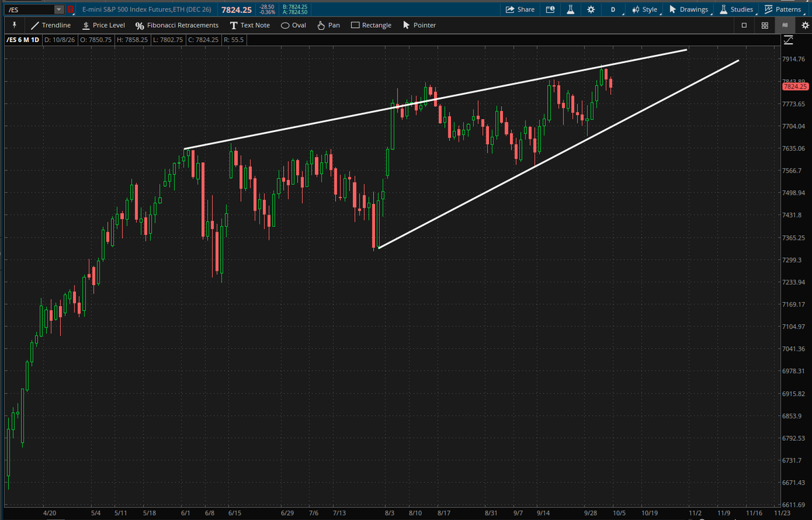This screenshot has width=812, height=520.
Task: Open the Studies menu
Action: (736, 9)
